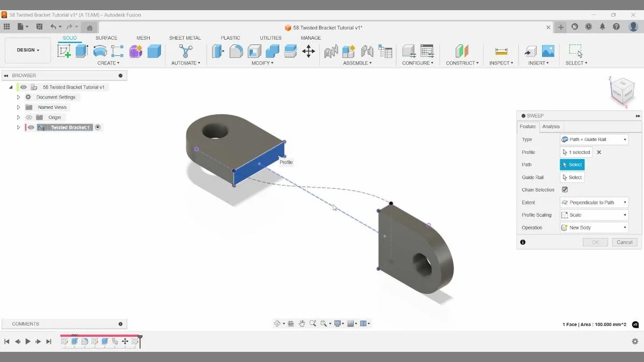Open the DESIGN workspace dropdown
Viewport: 644px width, 362px height.
[x=28, y=50]
